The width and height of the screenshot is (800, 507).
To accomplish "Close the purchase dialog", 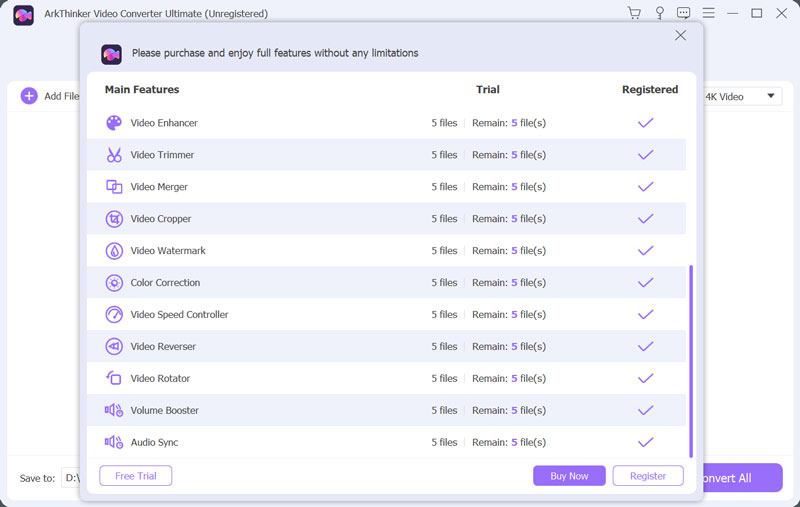I will click(680, 35).
